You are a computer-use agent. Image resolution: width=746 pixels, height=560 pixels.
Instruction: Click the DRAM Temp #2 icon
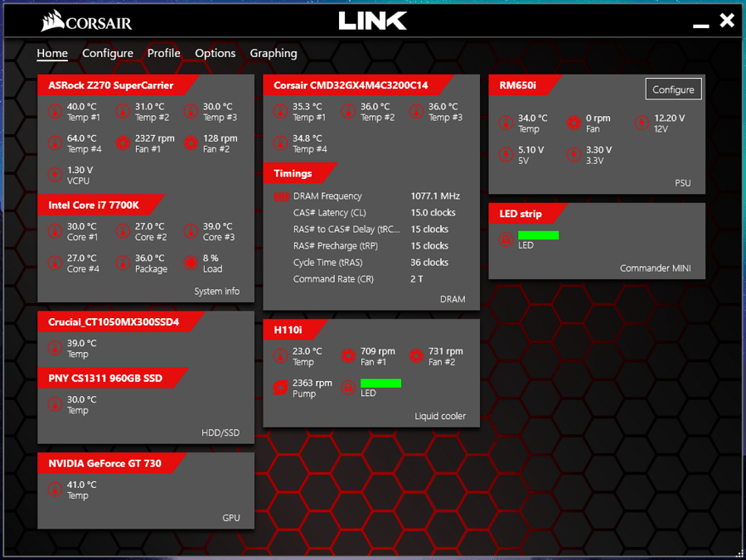pyautogui.click(x=349, y=112)
